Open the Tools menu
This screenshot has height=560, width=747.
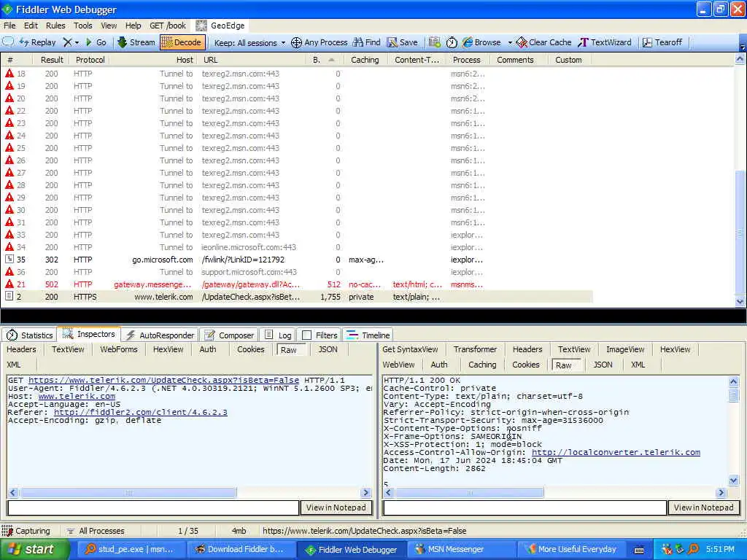point(83,26)
